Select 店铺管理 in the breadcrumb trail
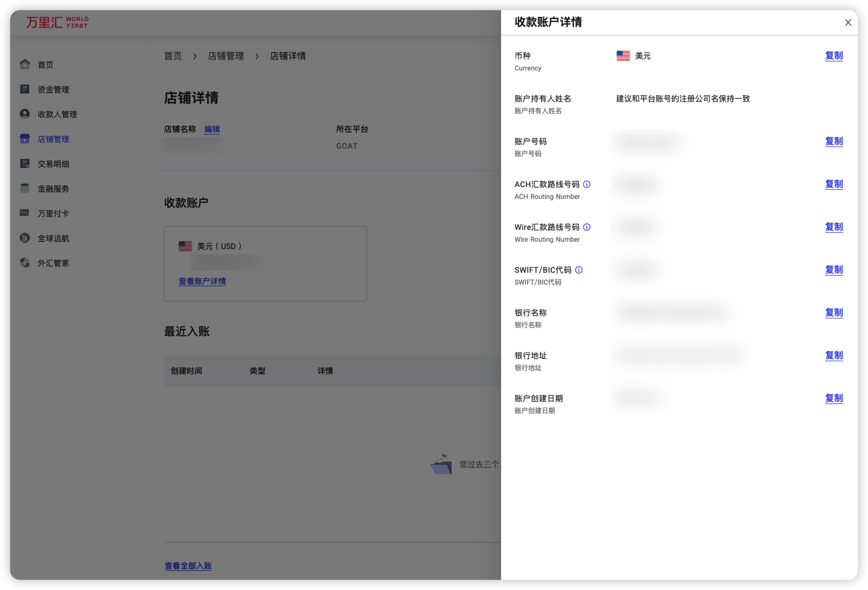The image size is (868, 590). (x=226, y=56)
